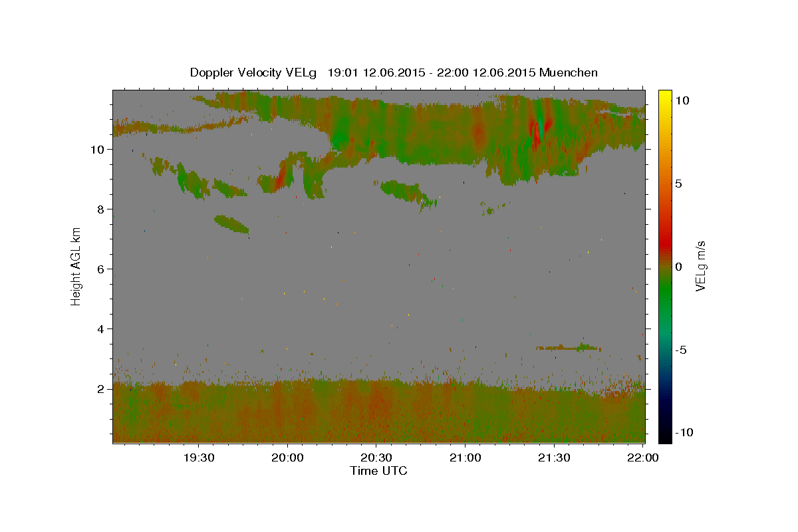798x532 pixels.
Task: Click the thin cloud layer near 3.4 km
Action: click(x=569, y=348)
